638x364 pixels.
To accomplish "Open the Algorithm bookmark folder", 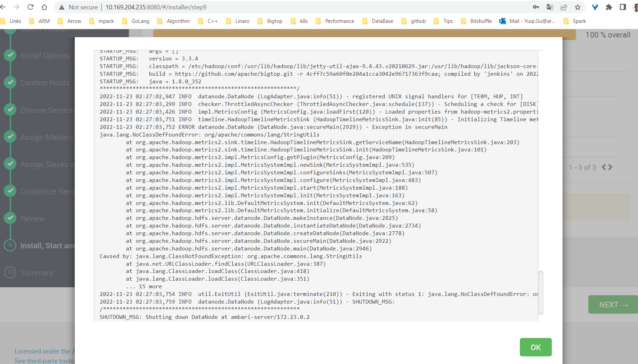I will coord(173,21).
